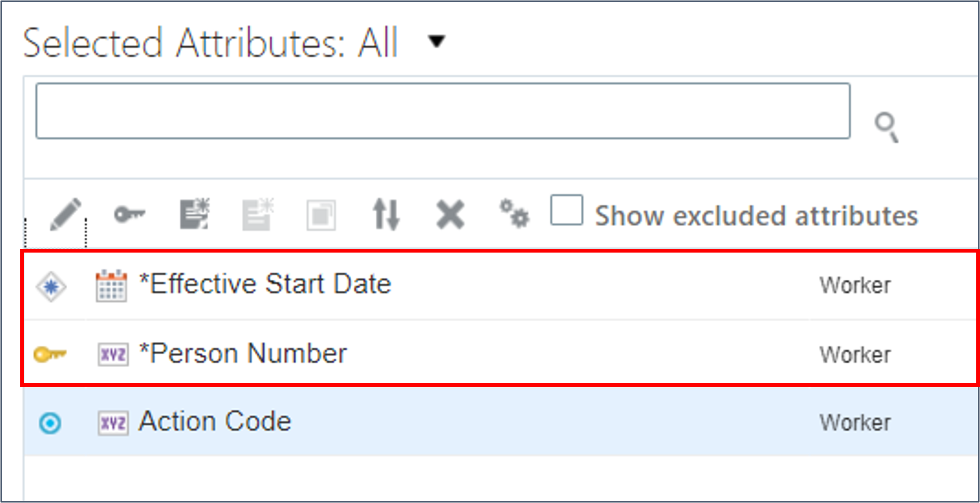Click the starburst icon beside Effective Start Date

(51, 286)
